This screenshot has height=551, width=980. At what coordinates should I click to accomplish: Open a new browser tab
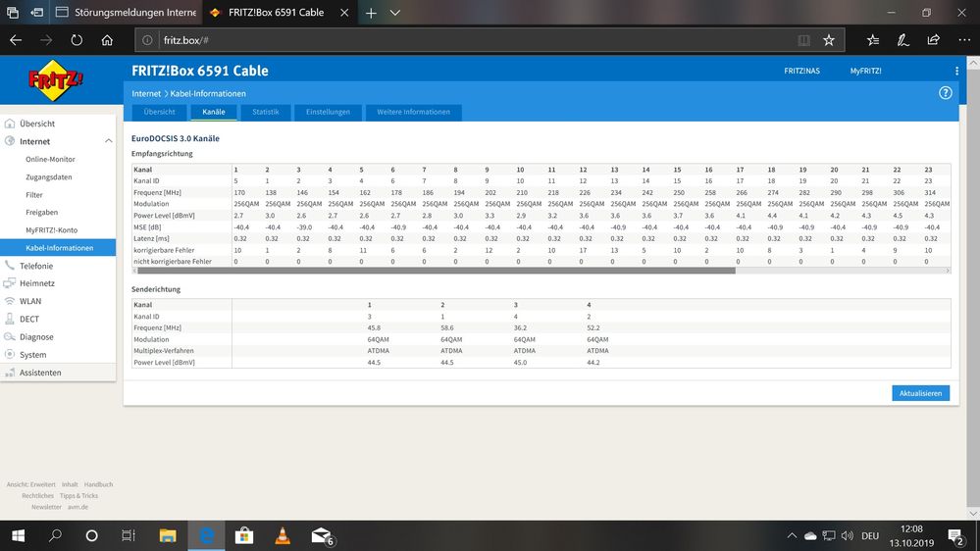tap(371, 13)
